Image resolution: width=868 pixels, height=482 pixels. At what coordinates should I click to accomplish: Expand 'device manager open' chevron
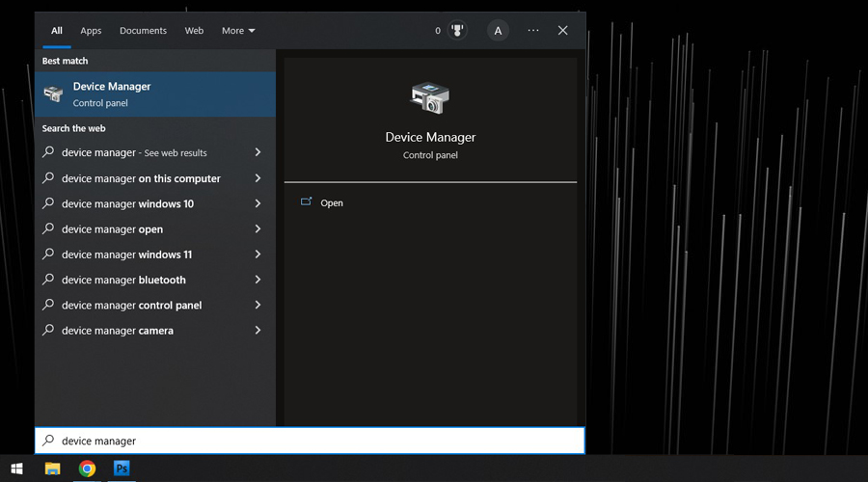click(258, 228)
